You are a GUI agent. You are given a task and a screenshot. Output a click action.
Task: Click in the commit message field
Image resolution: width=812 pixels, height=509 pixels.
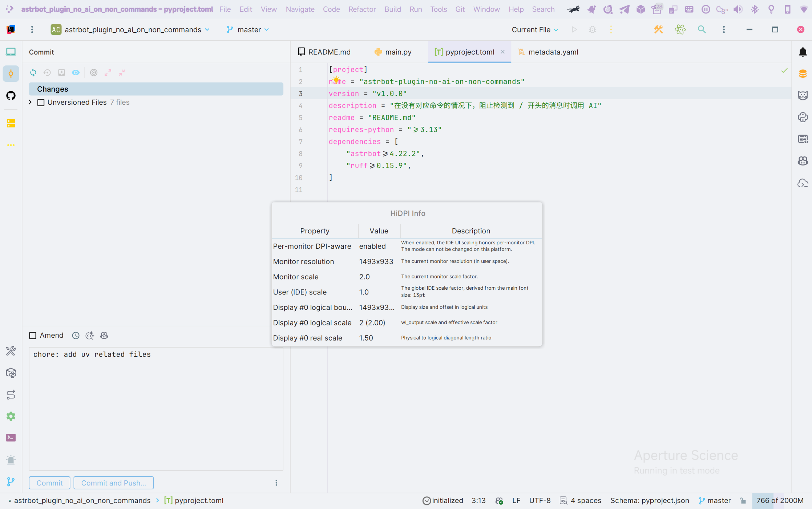(156, 407)
